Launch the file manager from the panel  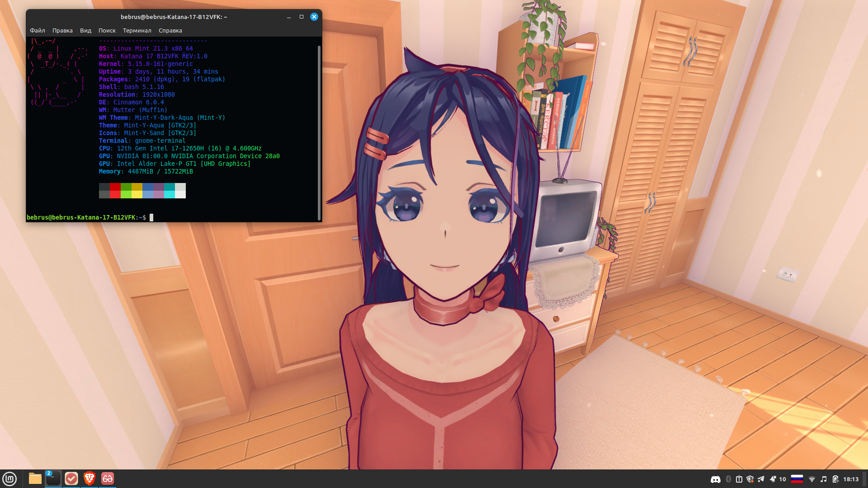[35, 479]
